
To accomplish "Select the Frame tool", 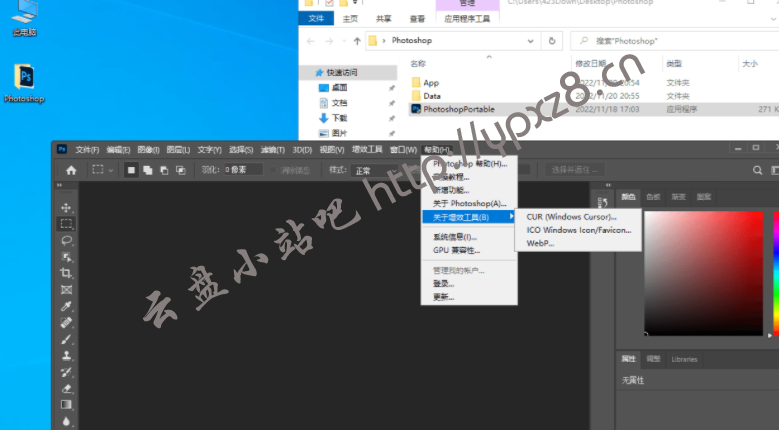I will pos(66,290).
